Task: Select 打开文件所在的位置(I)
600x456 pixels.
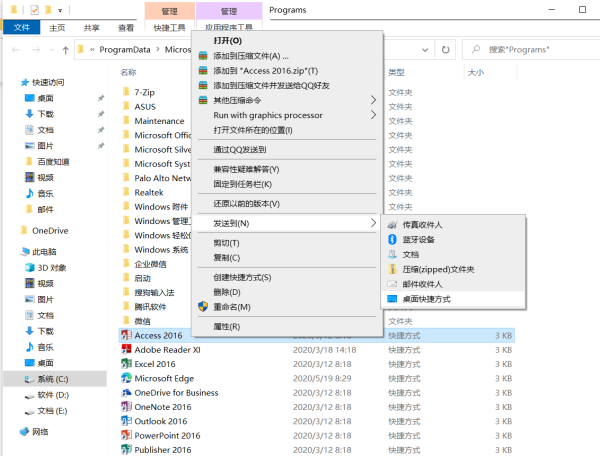Action: [x=287, y=130]
